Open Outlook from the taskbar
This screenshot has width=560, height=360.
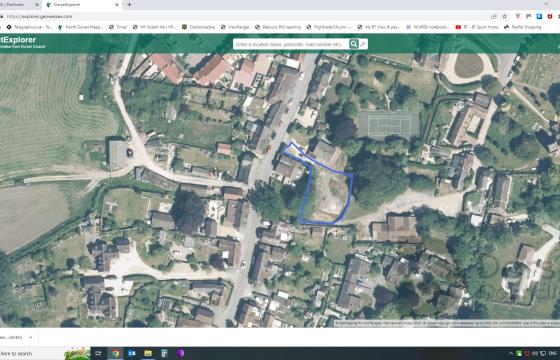pos(131,354)
